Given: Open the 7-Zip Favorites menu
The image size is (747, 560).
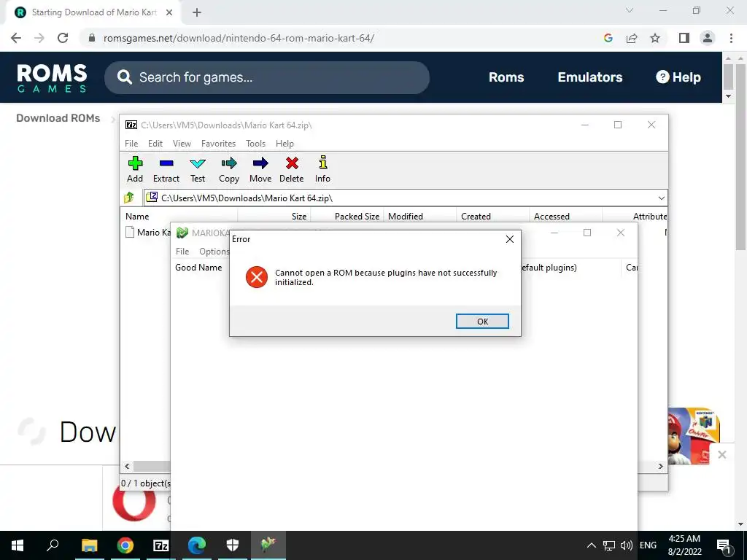Looking at the screenshot, I should [219, 144].
